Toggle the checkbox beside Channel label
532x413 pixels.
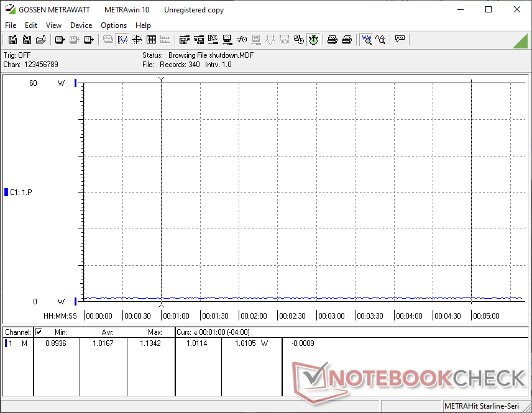(x=39, y=332)
